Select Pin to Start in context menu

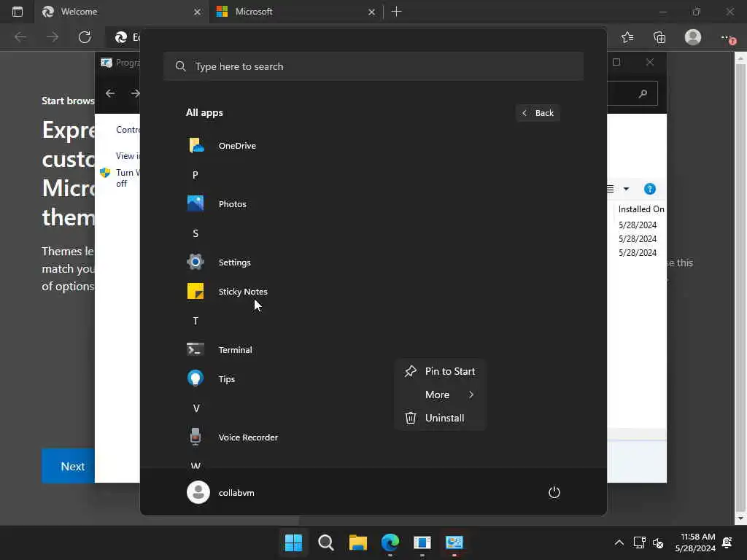(440, 371)
